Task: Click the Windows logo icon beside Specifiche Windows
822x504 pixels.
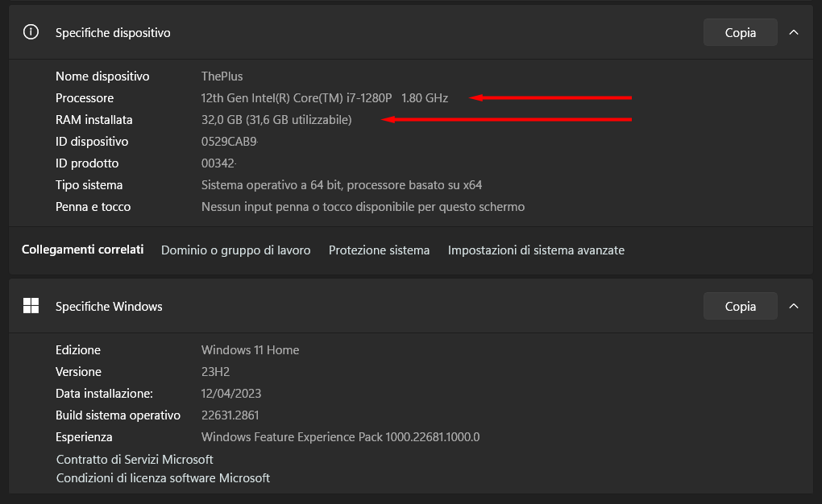Action: pos(31,306)
